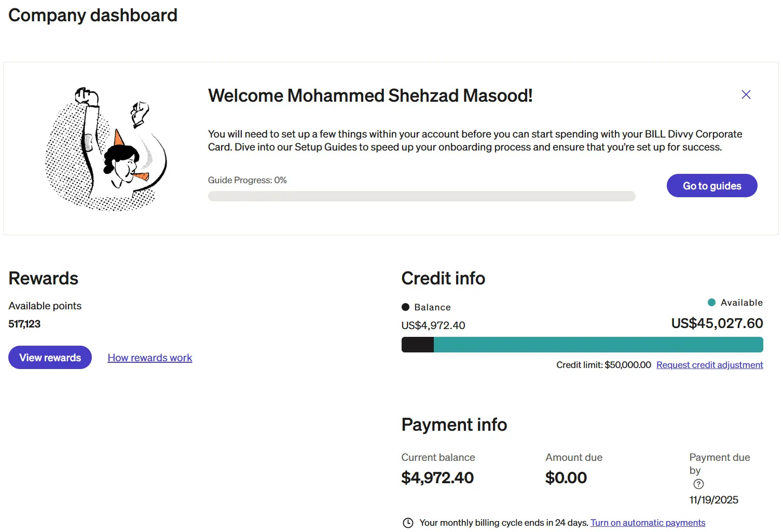Click the 11/19/2025 payment due date
The height and width of the screenshot is (532, 783).
click(x=713, y=500)
